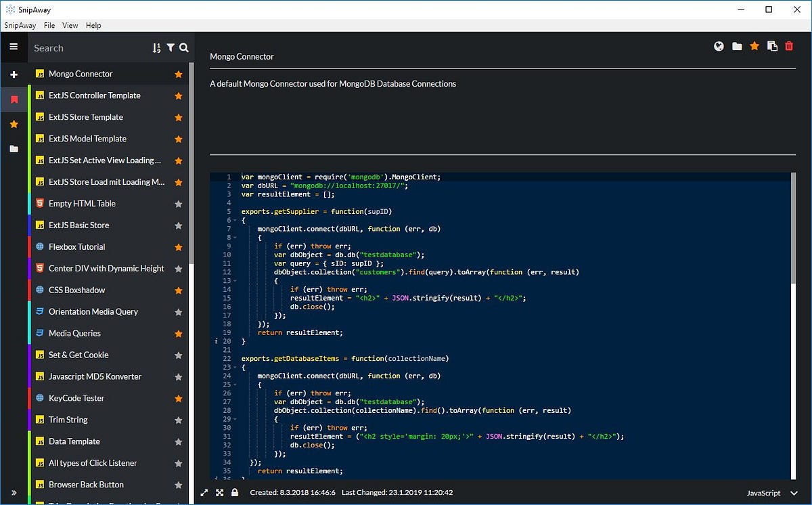Open the Browser Back Button snippet
Image resolution: width=812 pixels, height=505 pixels.
click(108, 485)
